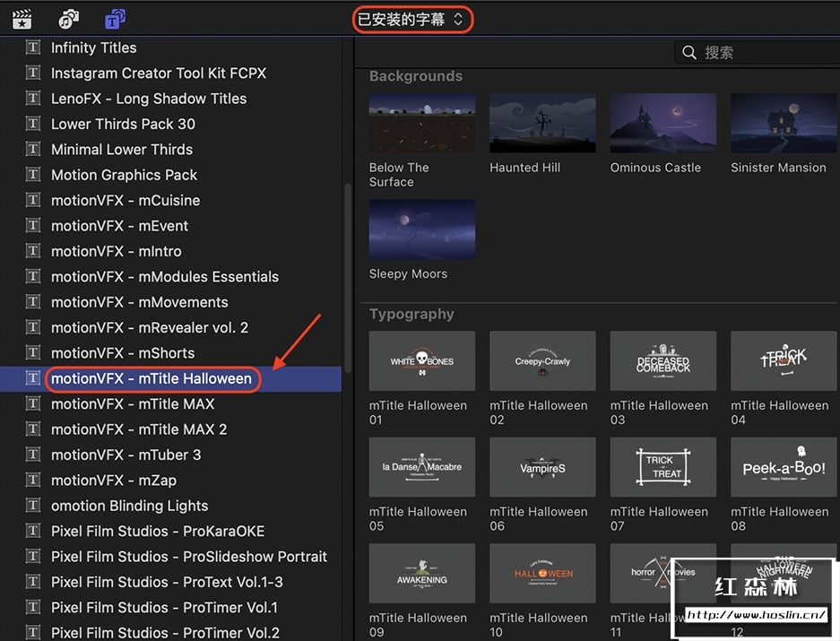Click the 'Sleepy Moors' label text
Viewport: 840px width, 641px height.
(408, 273)
